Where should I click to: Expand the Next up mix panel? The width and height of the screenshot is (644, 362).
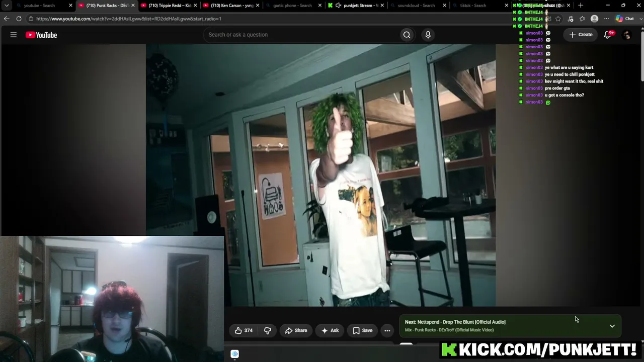(612, 326)
